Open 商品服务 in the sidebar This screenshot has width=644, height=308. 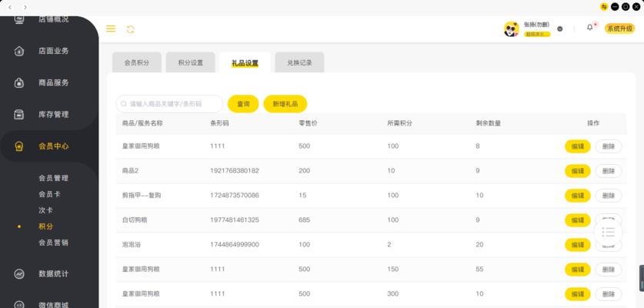coord(54,82)
